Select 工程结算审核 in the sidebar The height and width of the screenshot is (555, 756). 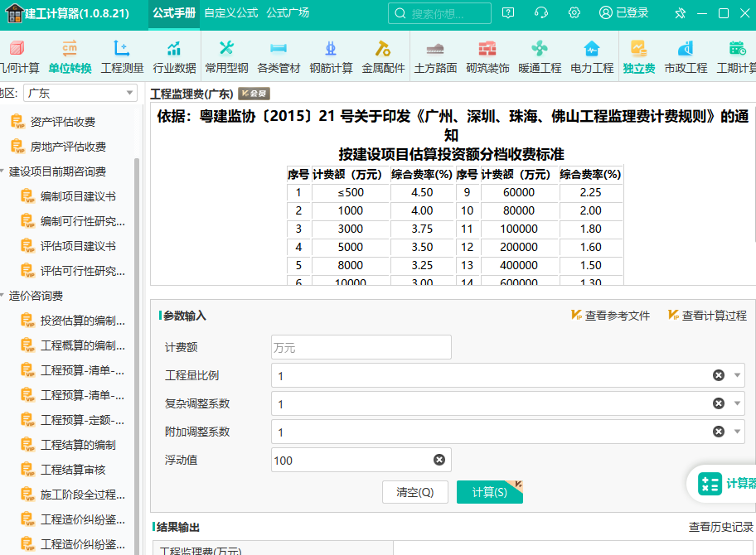[x=73, y=470]
